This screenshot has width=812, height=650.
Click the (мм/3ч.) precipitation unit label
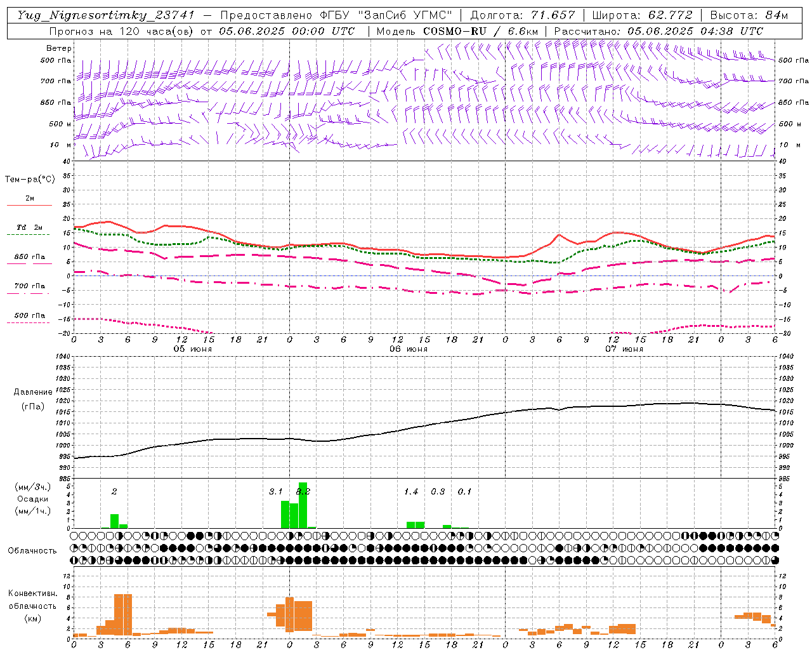[x=33, y=487]
